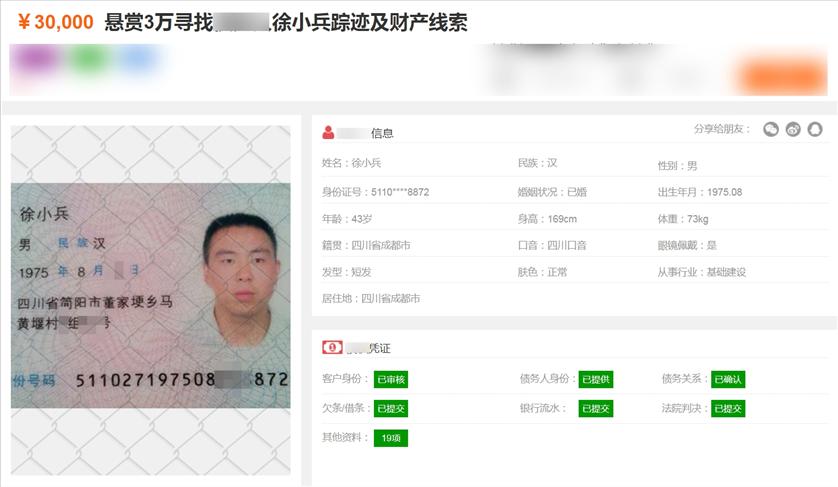Share the page via QQ icon

click(x=815, y=129)
